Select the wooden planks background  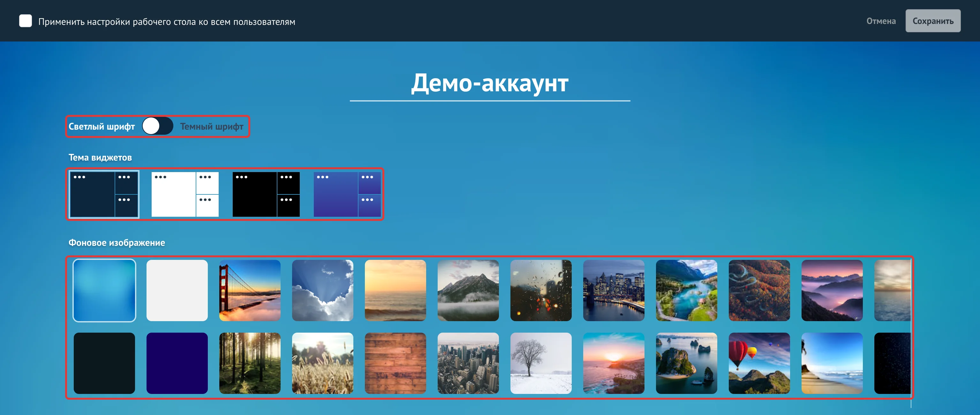coord(395,363)
